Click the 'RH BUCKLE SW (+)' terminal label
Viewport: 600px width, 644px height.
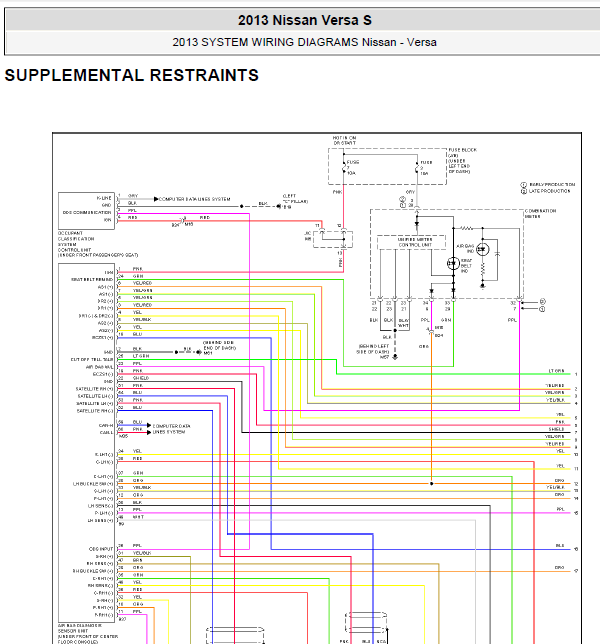pyautogui.click(x=94, y=571)
